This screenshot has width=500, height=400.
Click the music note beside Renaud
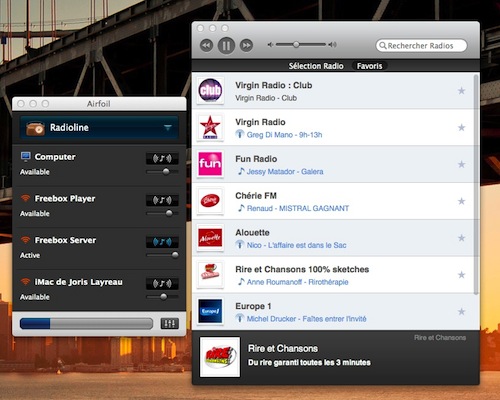(x=241, y=208)
